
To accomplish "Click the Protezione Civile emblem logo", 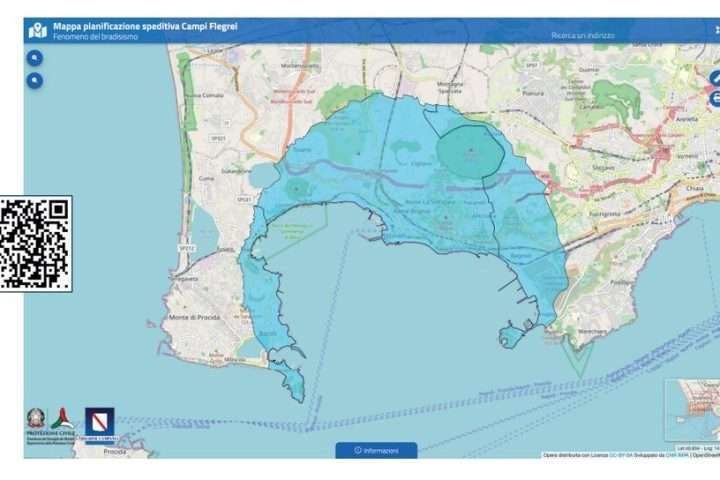I will tap(62, 418).
